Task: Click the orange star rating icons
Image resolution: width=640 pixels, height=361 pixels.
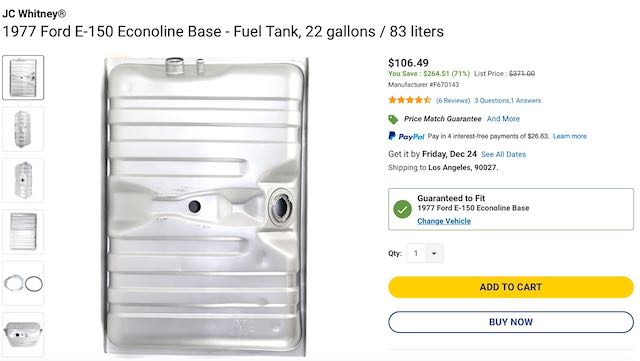Action: tap(409, 100)
